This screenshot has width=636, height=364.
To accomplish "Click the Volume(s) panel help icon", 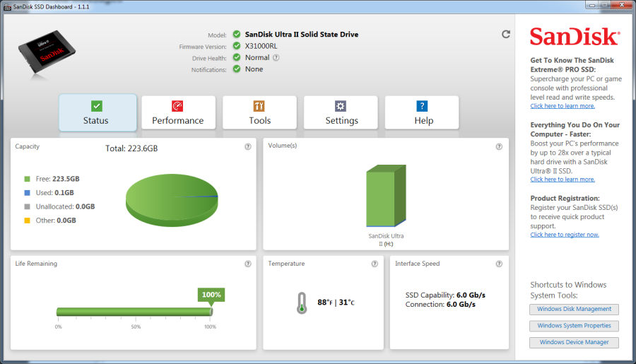I will [x=499, y=146].
